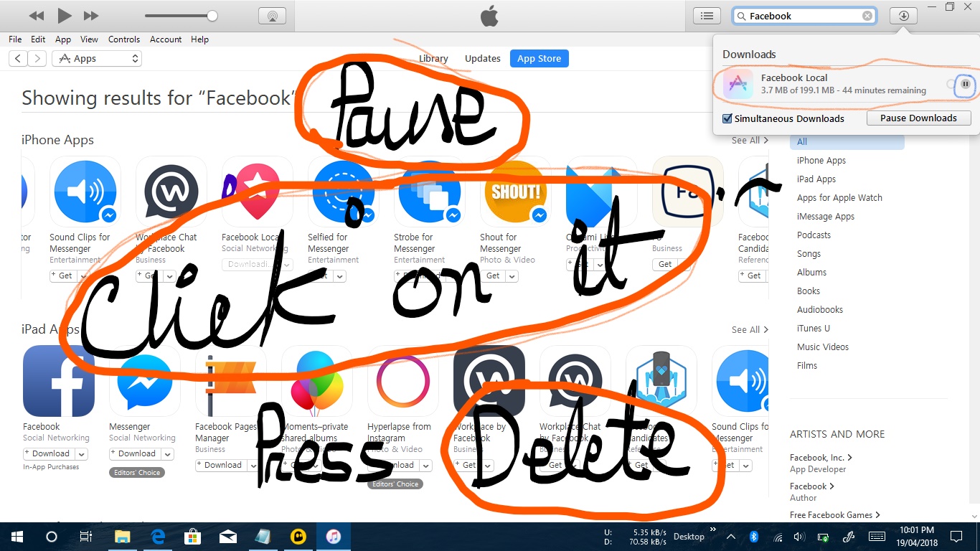This screenshot has height=551, width=980.
Task: Get Shout for Messenger app
Action: 494,275
